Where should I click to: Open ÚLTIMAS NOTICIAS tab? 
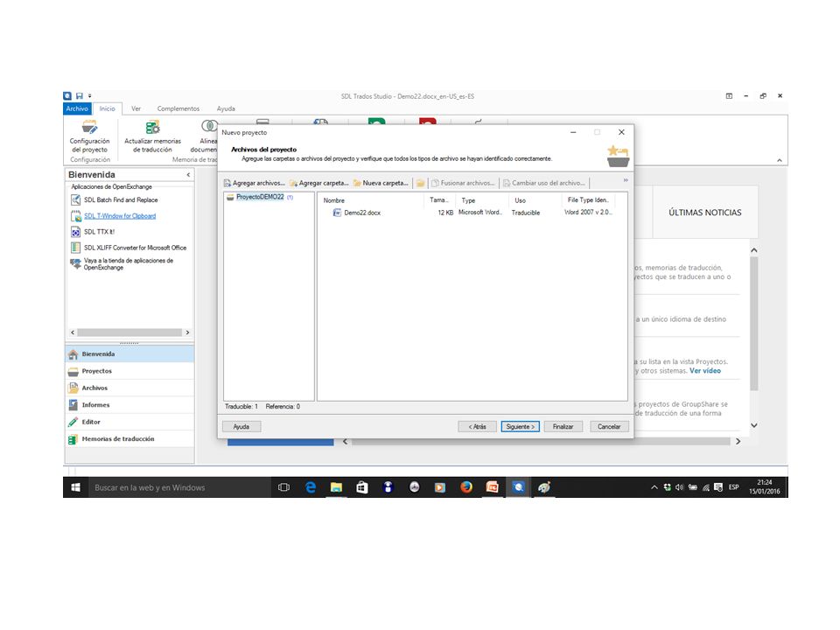(705, 213)
